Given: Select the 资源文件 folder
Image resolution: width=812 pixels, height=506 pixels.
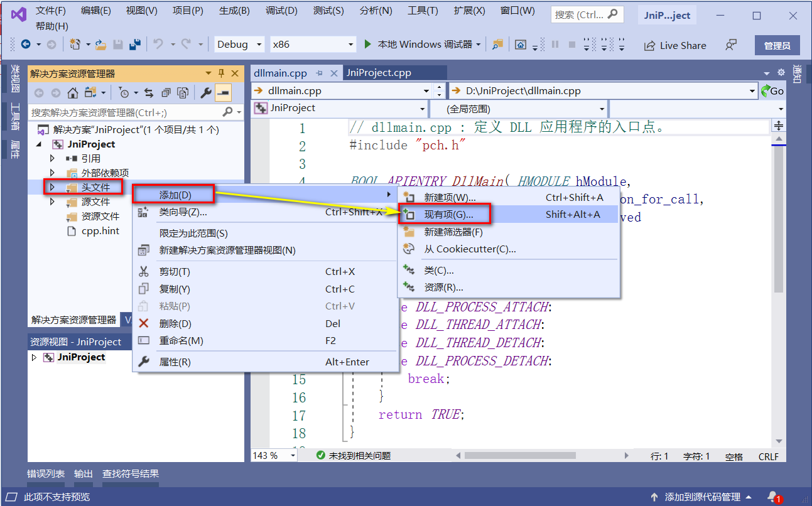Looking at the screenshot, I should click(x=100, y=216).
